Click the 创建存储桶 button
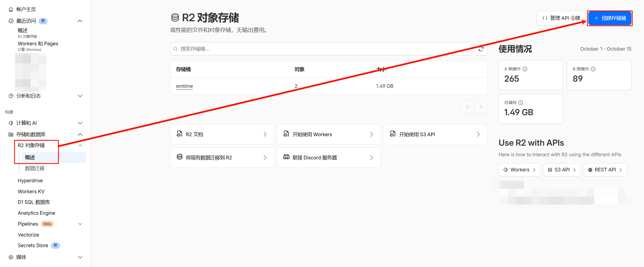The height and width of the screenshot is (267, 644). coord(610,18)
